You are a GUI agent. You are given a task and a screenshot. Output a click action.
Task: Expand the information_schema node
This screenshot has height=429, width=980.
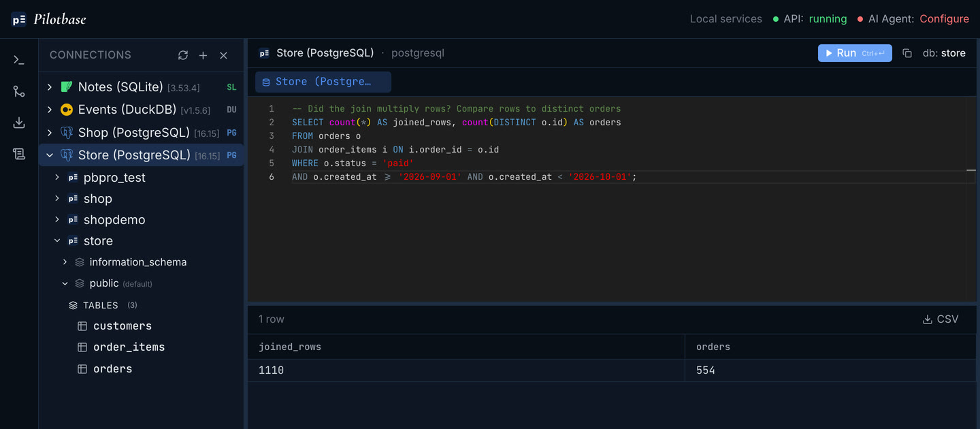pyautogui.click(x=65, y=262)
